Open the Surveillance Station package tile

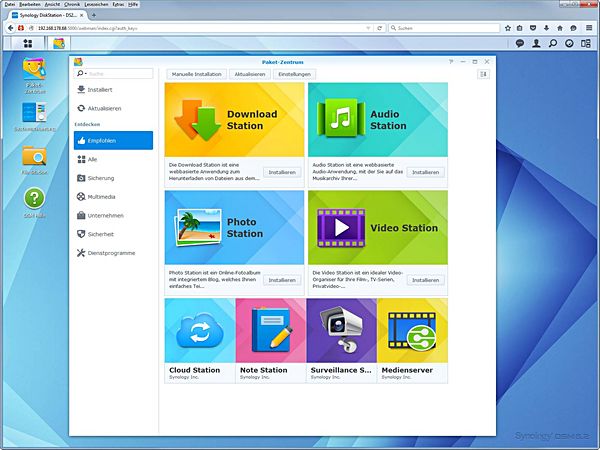tap(341, 341)
